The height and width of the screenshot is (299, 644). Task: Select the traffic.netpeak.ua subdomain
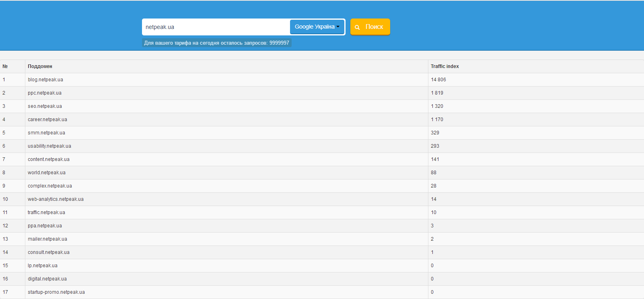[46, 212]
